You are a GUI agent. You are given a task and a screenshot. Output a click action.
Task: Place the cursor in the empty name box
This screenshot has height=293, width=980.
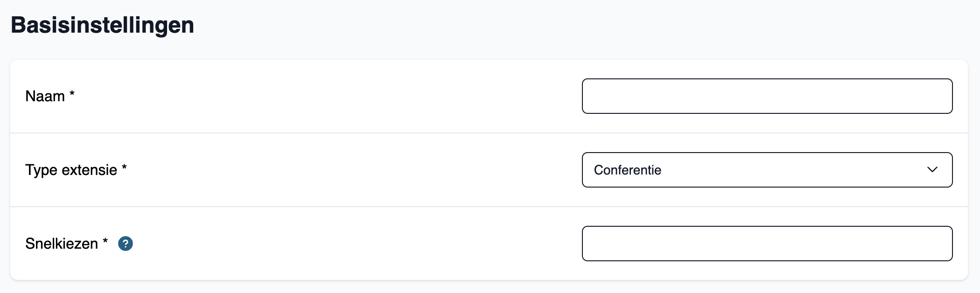[x=767, y=96]
